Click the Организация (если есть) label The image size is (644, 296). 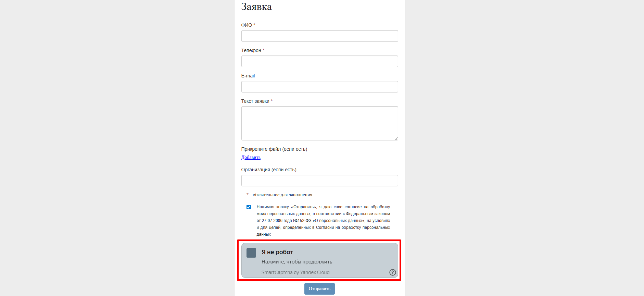coord(269,170)
